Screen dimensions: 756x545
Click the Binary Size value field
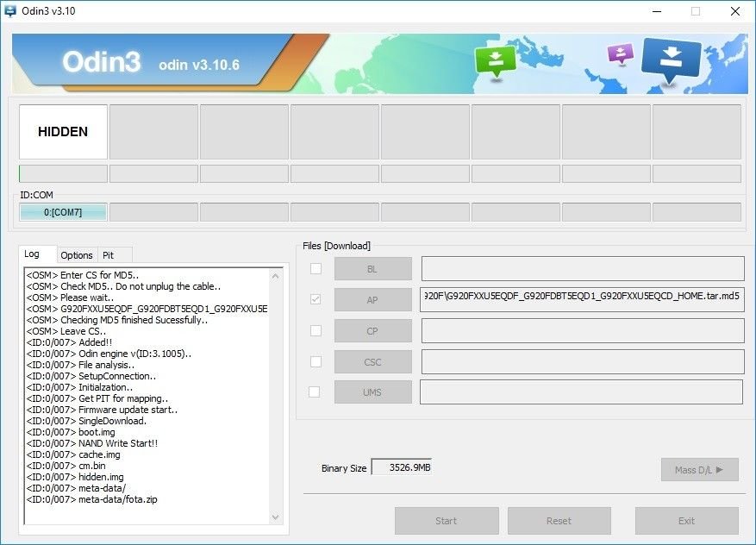tap(402, 467)
